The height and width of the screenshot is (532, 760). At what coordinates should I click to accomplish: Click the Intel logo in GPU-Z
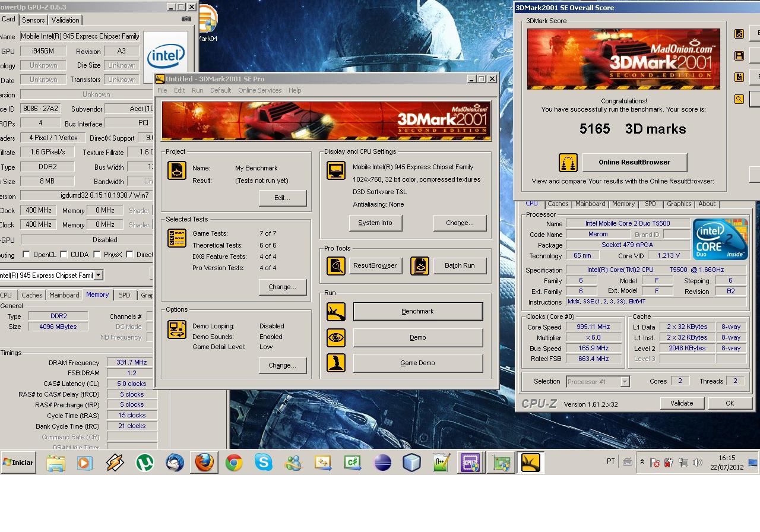(166, 57)
